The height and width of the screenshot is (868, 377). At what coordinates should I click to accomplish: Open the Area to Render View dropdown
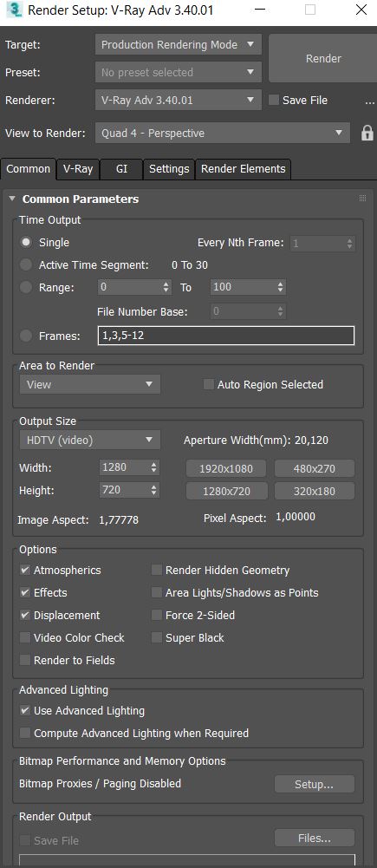[89, 384]
